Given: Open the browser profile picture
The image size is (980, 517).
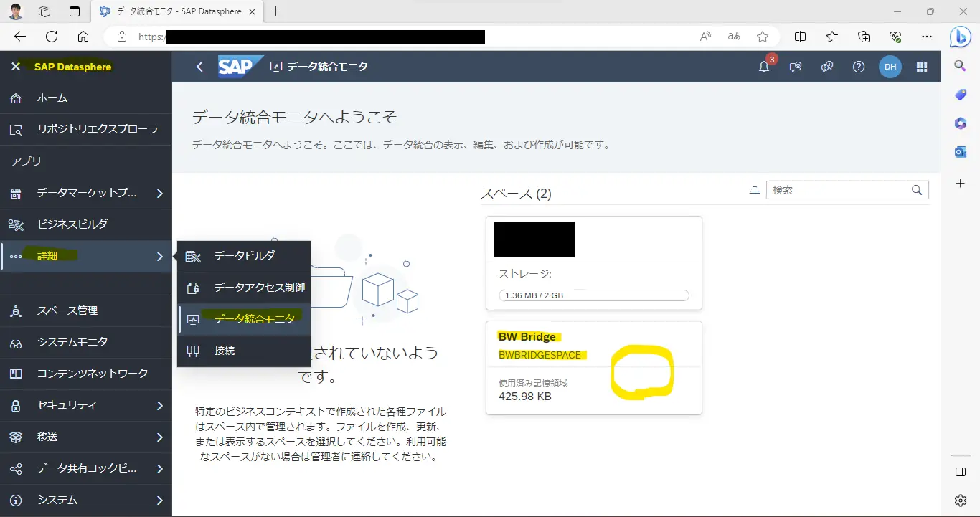Looking at the screenshot, I should pyautogui.click(x=16, y=11).
